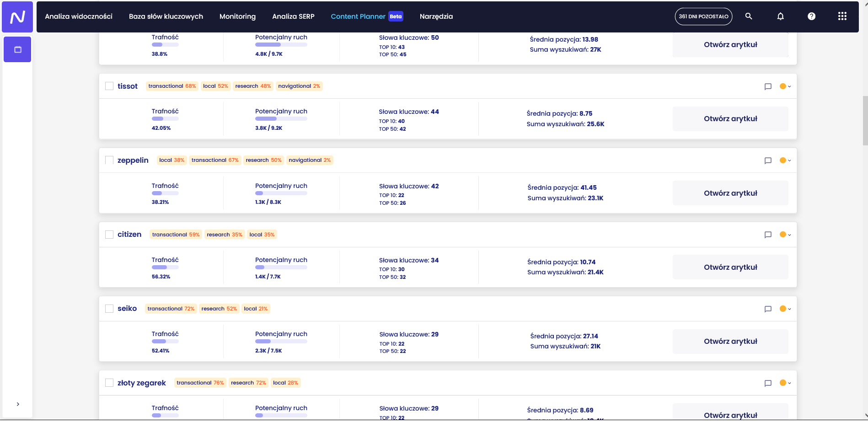Click the citizen keyword title
The height and width of the screenshot is (422, 868).
(129, 235)
